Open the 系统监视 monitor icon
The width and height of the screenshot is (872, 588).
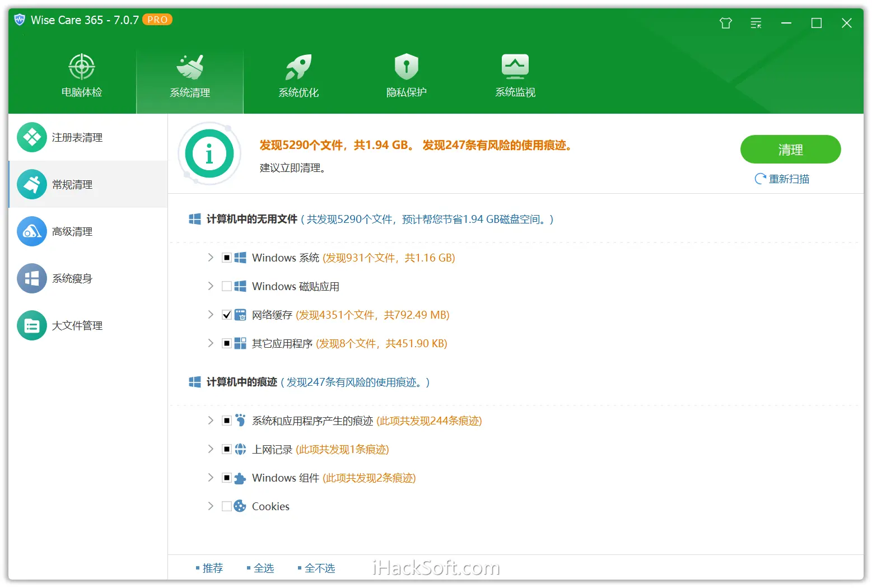click(x=515, y=67)
